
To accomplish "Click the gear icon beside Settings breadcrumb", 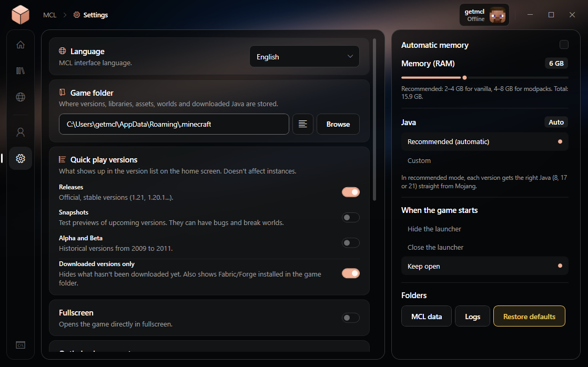I will pos(77,15).
